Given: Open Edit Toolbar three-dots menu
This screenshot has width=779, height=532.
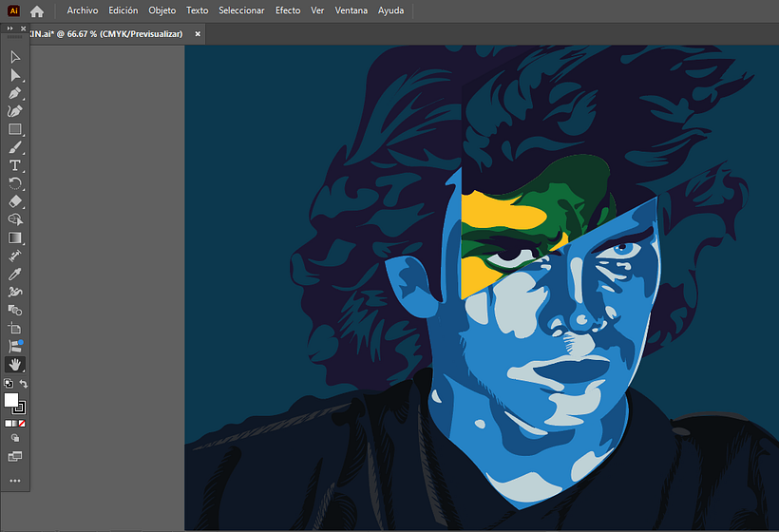Looking at the screenshot, I should pyautogui.click(x=15, y=481).
